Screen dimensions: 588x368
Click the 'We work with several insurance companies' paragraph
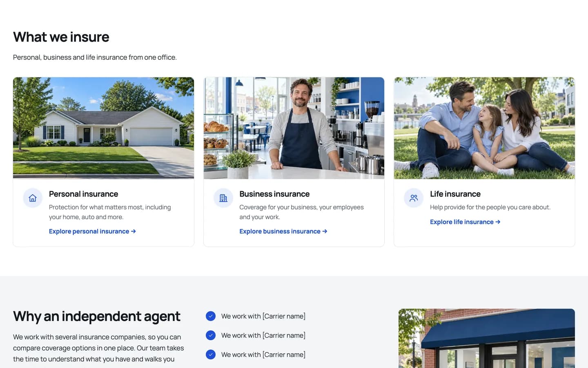pyautogui.click(x=98, y=348)
